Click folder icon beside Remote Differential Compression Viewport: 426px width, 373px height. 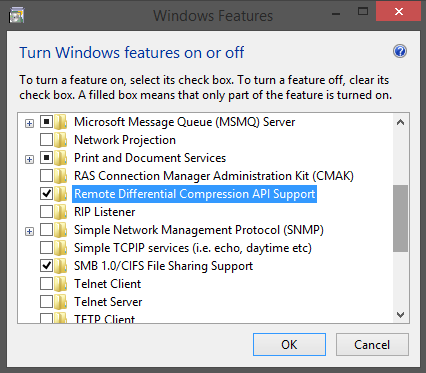(x=61, y=194)
